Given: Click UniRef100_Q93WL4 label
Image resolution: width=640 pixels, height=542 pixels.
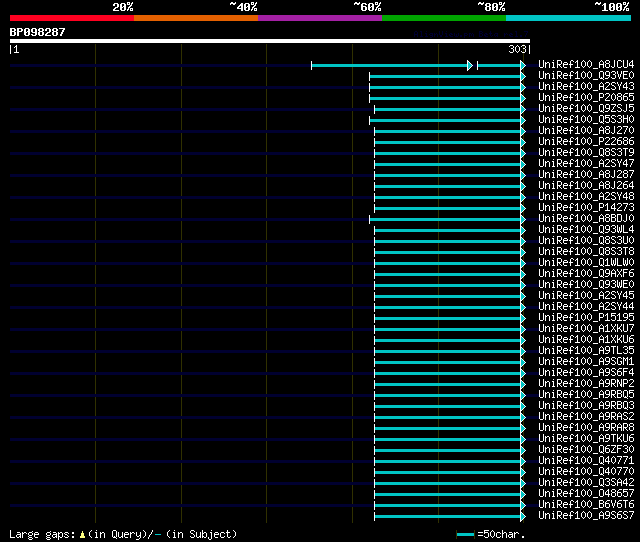Looking at the screenshot, I should (x=586, y=230).
